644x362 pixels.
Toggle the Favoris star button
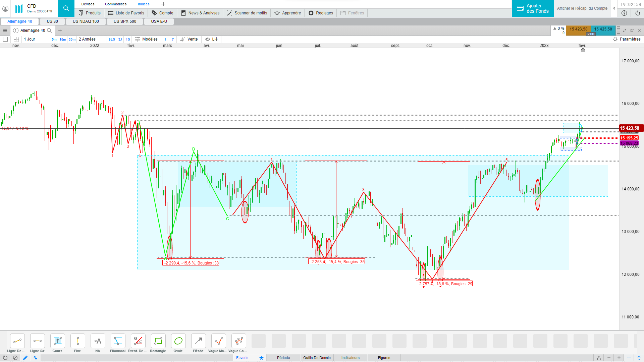[261, 358]
